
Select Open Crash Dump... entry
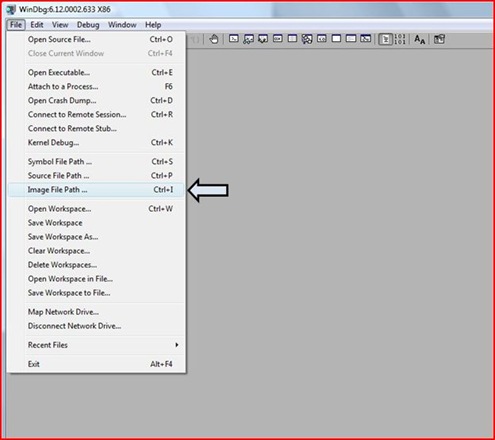96,100
